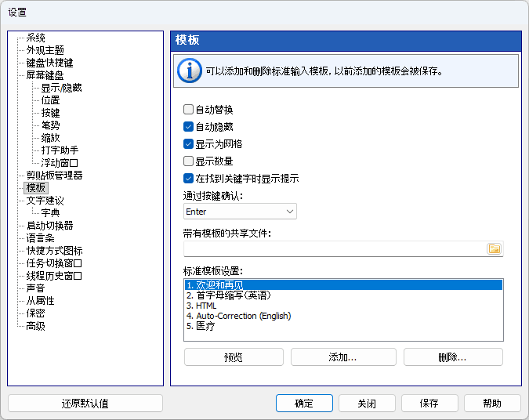Open the 打字助手 subpage
The width and height of the screenshot is (529, 420).
[60, 150]
